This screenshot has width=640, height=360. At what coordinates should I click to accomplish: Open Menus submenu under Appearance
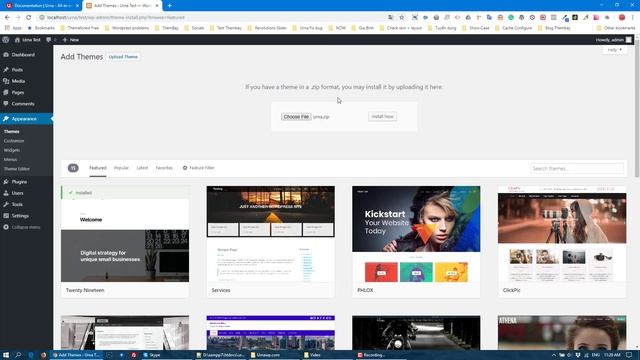pos(10,160)
